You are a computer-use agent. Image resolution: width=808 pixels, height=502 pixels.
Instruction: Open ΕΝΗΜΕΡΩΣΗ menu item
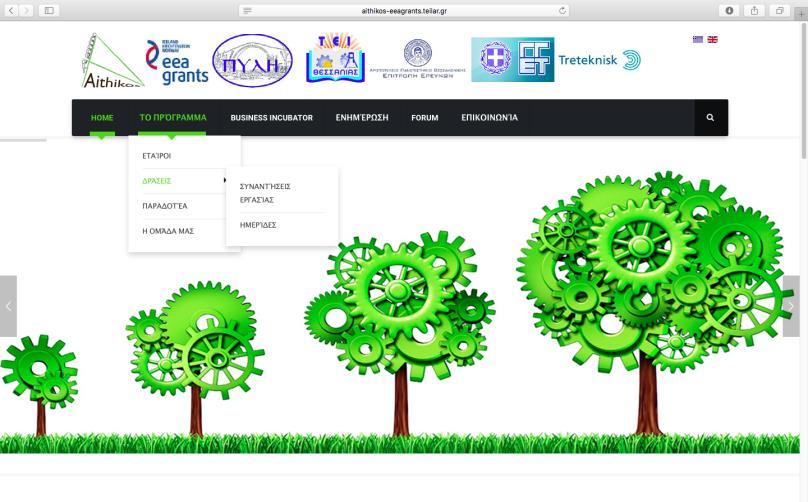[362, 118]
